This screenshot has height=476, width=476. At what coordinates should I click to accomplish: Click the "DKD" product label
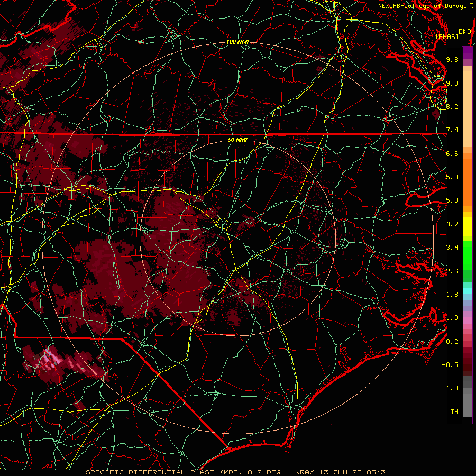[464, 31]
